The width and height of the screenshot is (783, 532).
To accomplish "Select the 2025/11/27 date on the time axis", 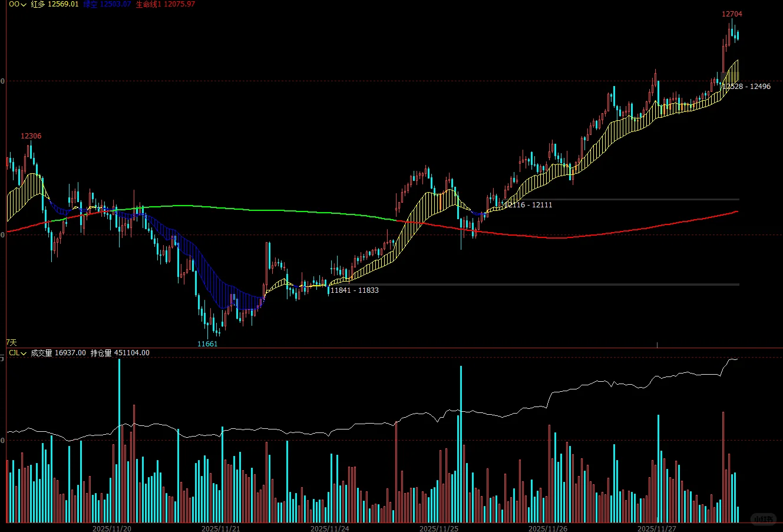I will coord(658,528).
